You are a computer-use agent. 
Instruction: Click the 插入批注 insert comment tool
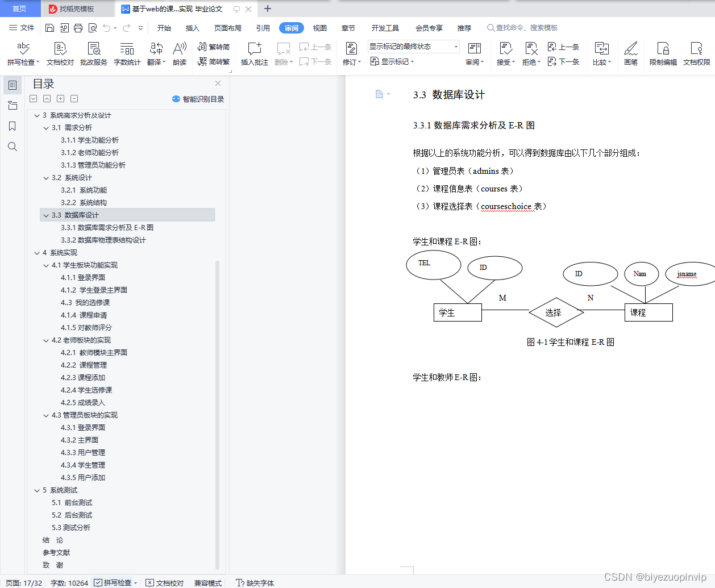click(x=253, y=54)
